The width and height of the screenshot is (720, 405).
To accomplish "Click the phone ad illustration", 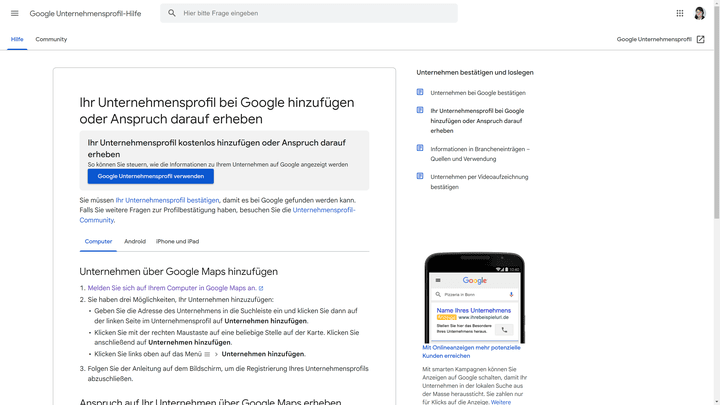I will (474, 298).
